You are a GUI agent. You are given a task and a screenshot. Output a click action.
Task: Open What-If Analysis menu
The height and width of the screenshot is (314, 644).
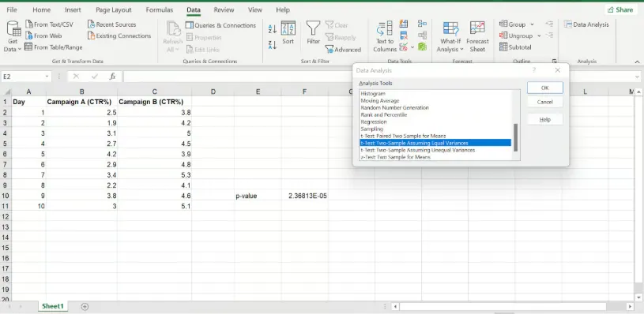[x=450, y=37]
